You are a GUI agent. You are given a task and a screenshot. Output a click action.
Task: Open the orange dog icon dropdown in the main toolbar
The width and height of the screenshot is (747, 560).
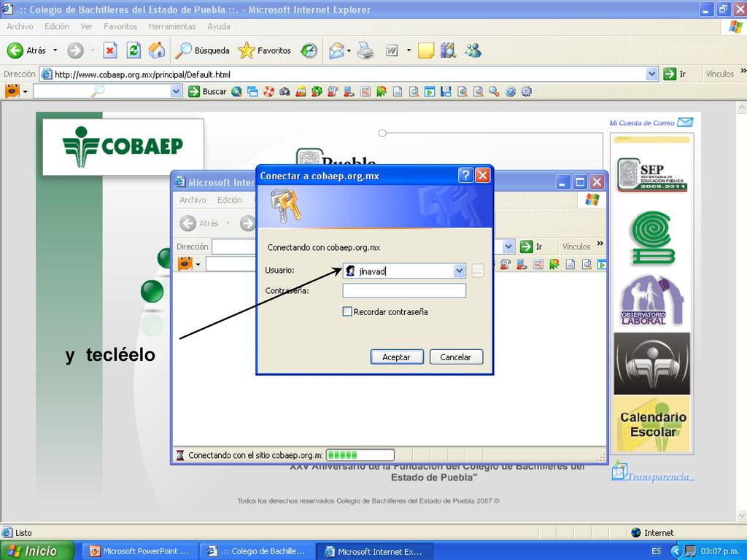26,91
